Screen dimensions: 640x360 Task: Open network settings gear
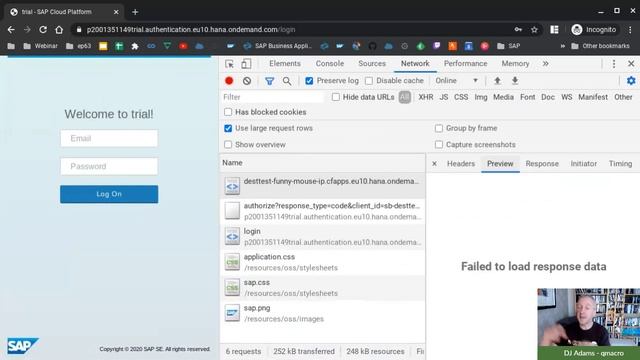[x=631, y=81]
